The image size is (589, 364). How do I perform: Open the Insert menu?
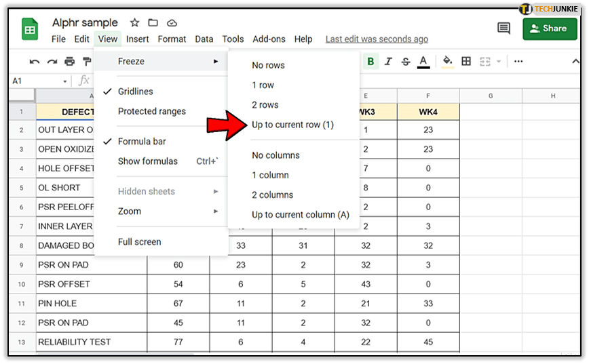coord(138,39)
